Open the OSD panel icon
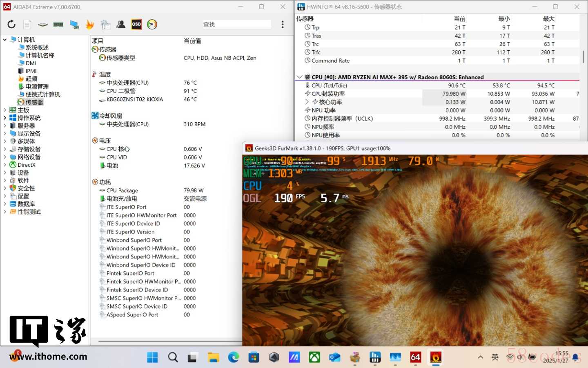Screen dimensions: 588x368 136,25
